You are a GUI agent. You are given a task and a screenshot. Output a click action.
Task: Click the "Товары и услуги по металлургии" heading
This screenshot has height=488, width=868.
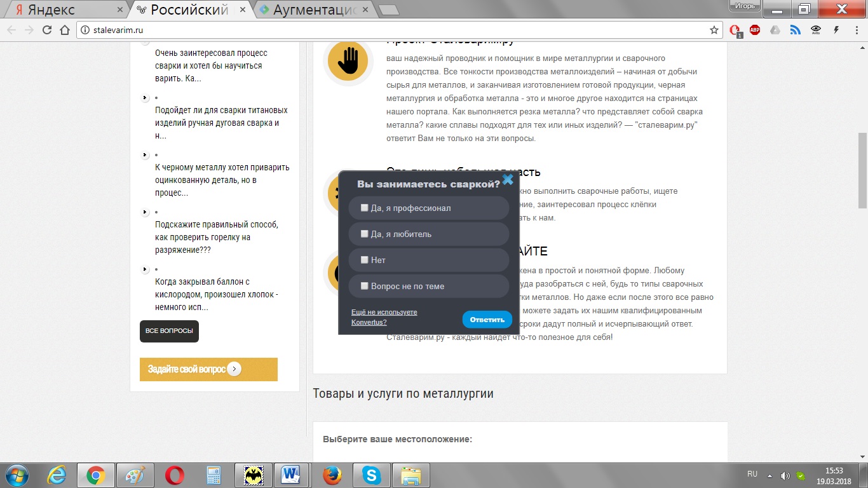point(403,393)
